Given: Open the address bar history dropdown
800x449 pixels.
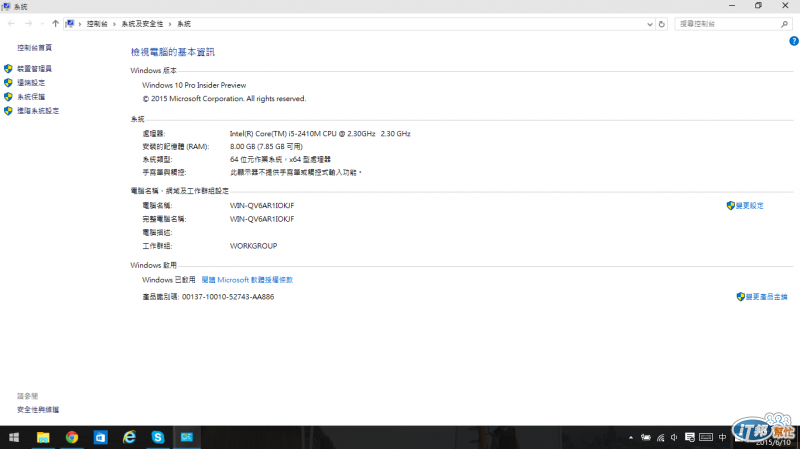Looking at the screenshot, I should [649, 24].
